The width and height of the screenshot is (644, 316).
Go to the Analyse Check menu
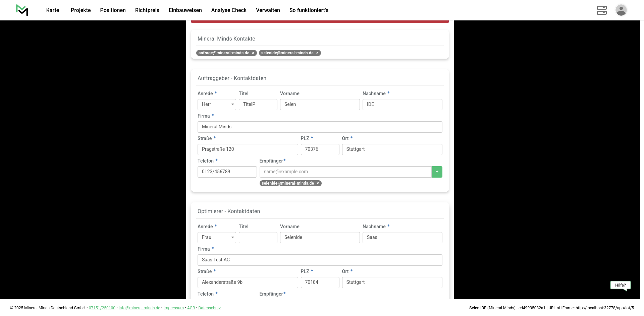click(x=229, y=10)
